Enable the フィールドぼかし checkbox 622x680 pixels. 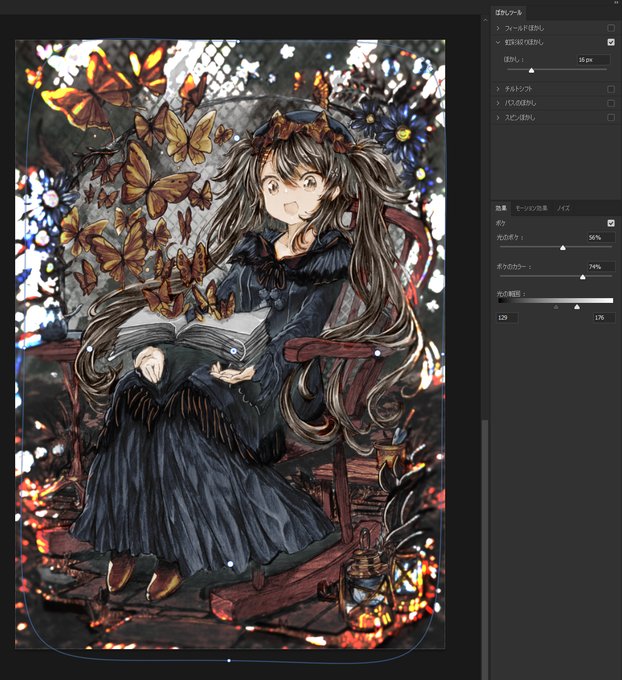tap(611, 28)
